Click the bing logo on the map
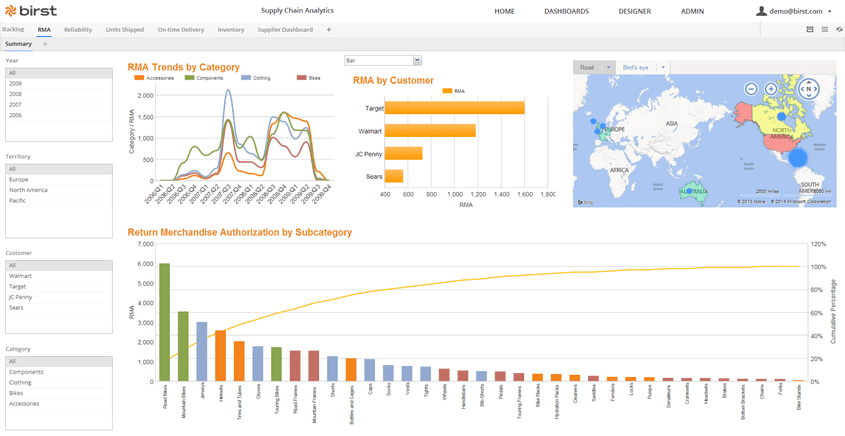 (586, 202)
